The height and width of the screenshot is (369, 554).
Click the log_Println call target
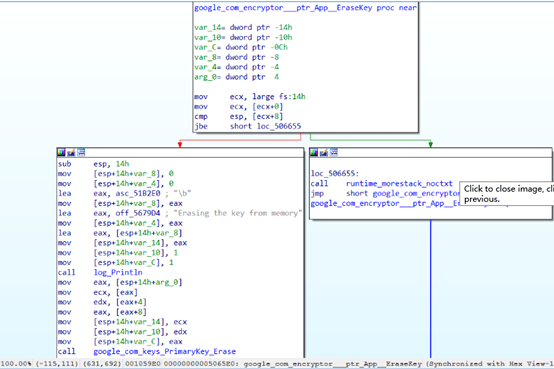pos(118,273)
